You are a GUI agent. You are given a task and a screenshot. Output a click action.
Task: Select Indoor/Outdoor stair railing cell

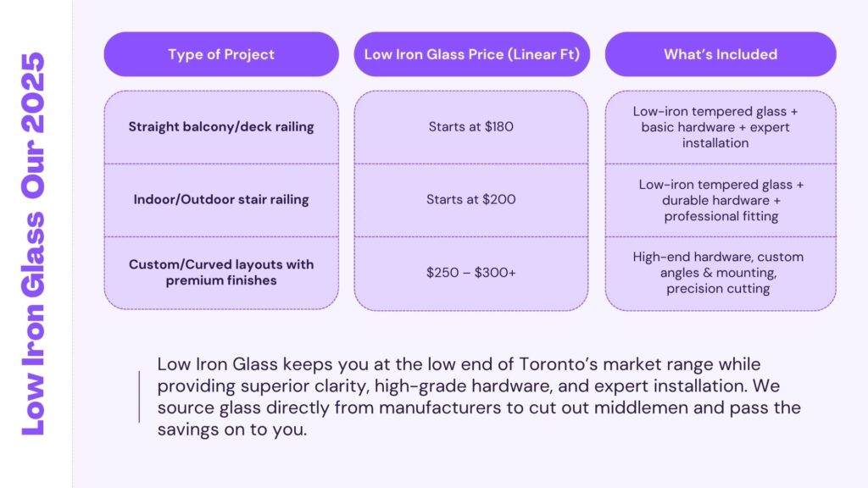[x=221, y=200]
